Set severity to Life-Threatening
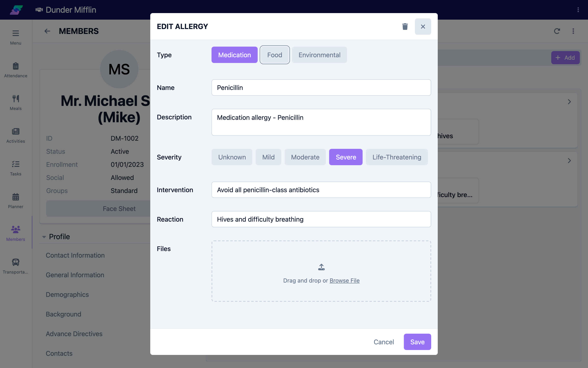588x368 pixels. point(396,157)
